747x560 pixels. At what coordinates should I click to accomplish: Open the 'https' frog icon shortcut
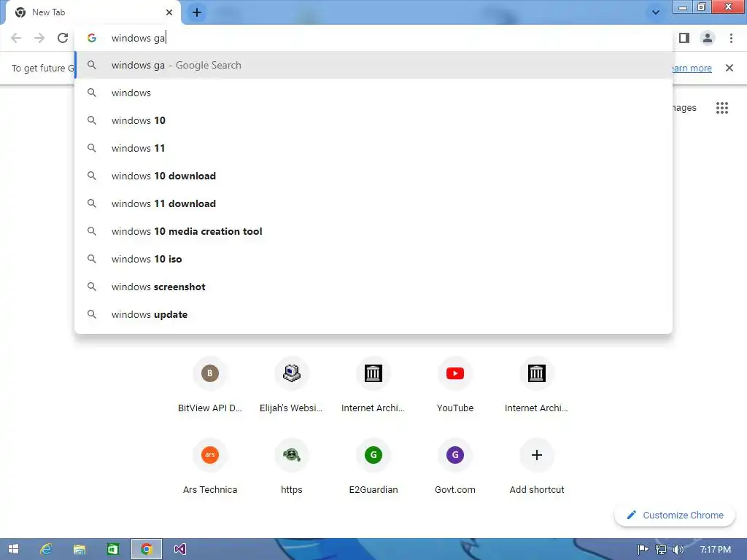[x=292, y=466]
